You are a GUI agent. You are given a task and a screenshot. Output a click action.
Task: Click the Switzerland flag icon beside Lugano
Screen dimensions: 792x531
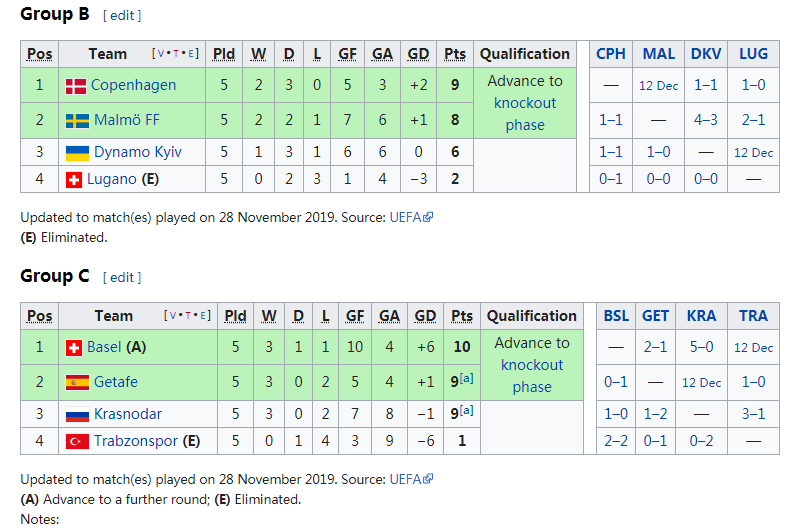tap(73, 180)
